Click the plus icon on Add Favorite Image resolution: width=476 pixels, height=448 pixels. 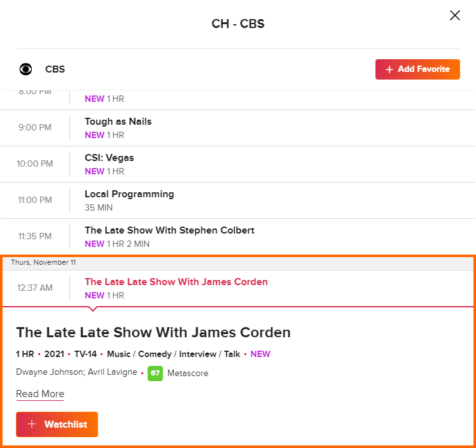point(389,69)
